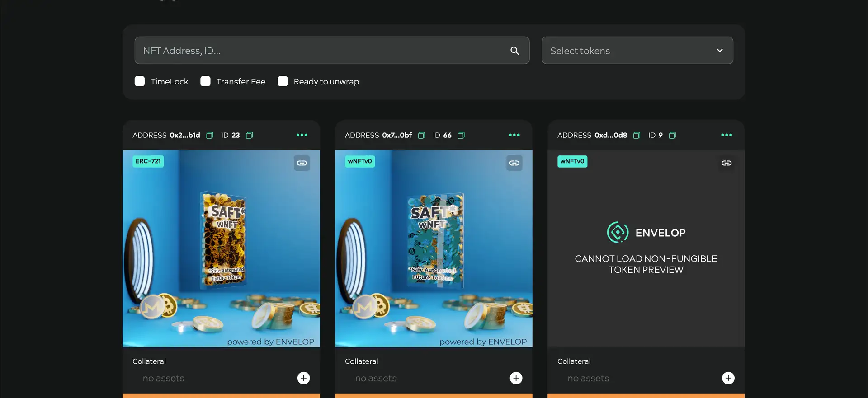Copy address 0x7...0bf to clipboard
This screenshot has height=398, width=868.
click(x=421, y=136)
